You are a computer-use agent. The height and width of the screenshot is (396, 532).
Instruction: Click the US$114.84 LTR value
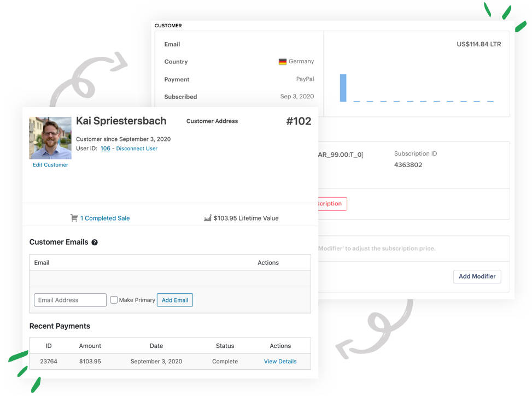(x=479, y=44)
